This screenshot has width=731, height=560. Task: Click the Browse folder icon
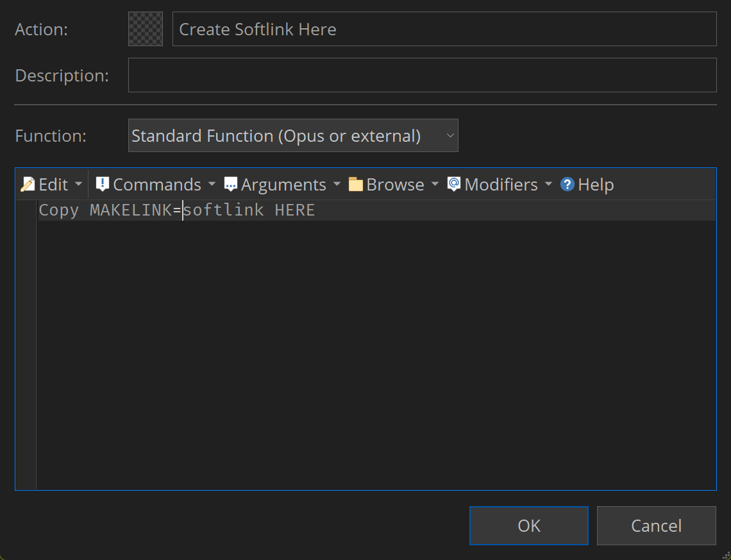[x=356, y=185]
